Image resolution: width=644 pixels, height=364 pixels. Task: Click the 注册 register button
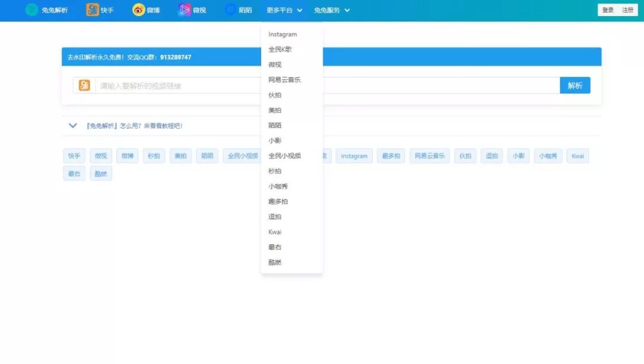(x=627, y=10)
